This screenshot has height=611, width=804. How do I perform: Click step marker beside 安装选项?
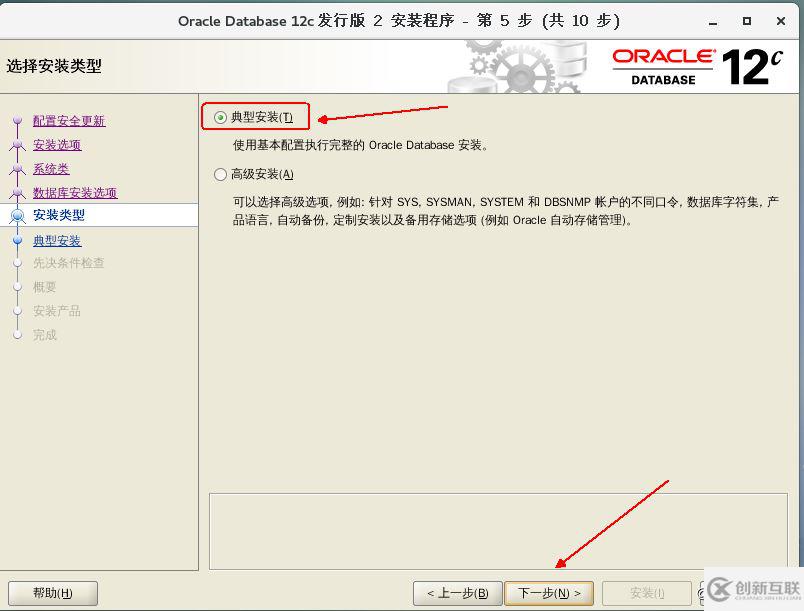17,145
